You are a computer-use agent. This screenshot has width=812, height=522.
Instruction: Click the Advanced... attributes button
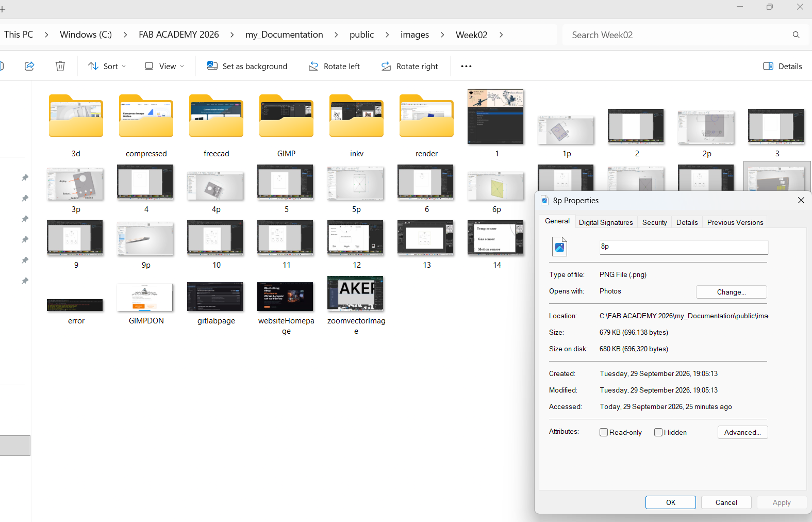tap(742, 432)
